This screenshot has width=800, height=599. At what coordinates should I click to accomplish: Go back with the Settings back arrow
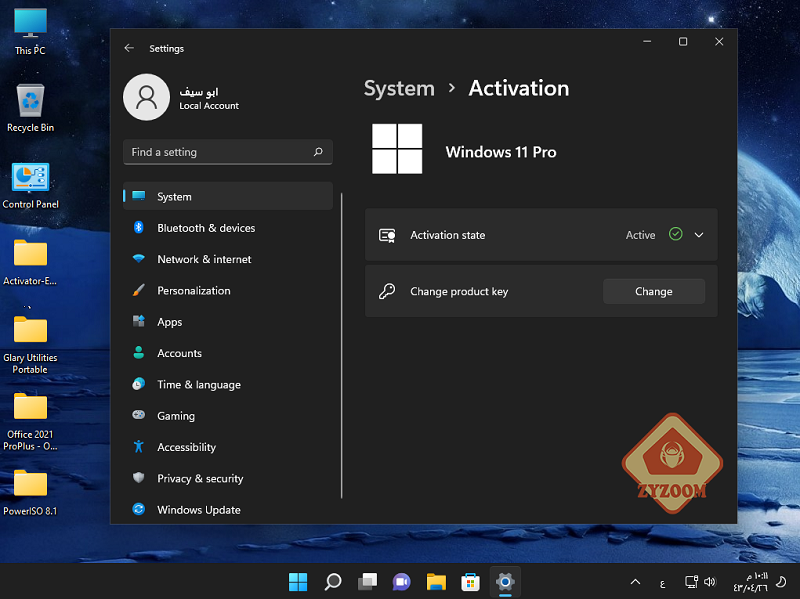129,48
